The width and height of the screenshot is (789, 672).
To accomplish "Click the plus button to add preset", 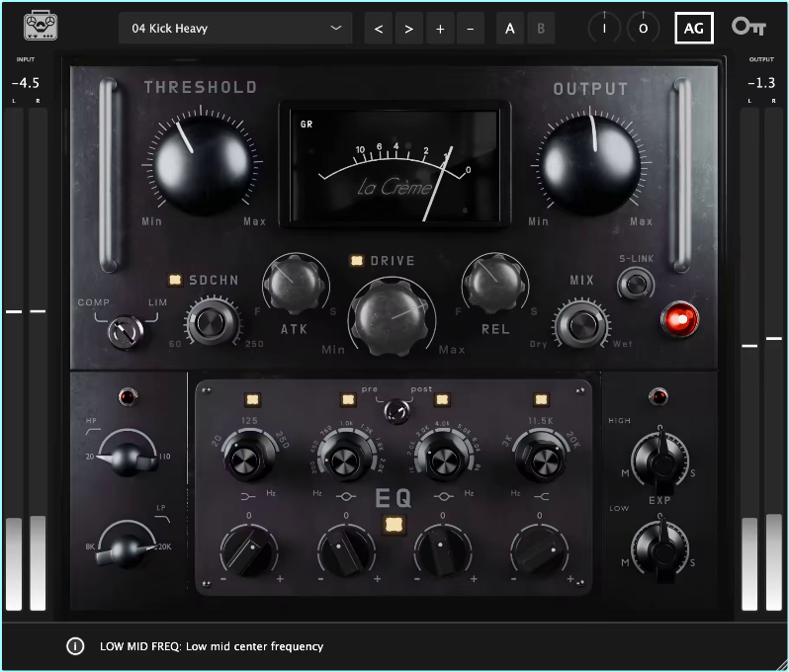I will (x=440, y=29).
